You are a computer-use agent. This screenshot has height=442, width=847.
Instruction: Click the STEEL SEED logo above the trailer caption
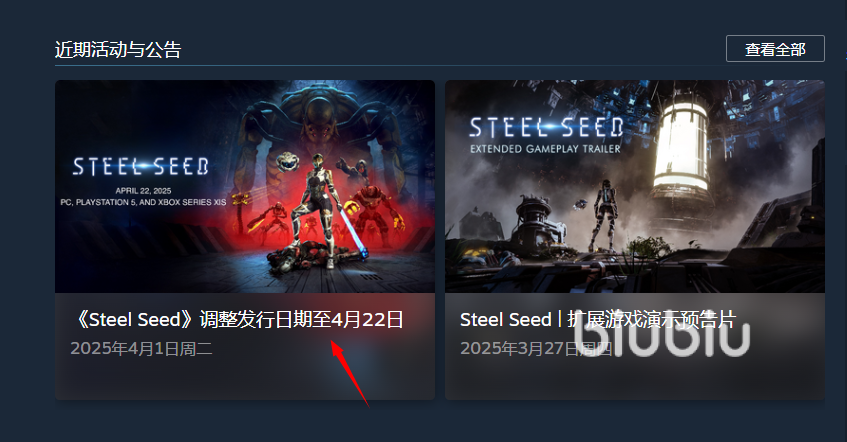tap(546, 128)
